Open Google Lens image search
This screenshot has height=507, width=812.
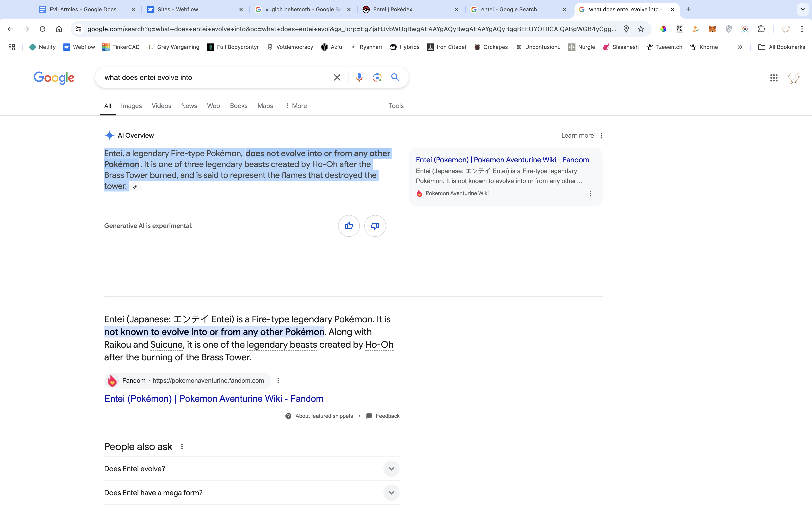377,77
